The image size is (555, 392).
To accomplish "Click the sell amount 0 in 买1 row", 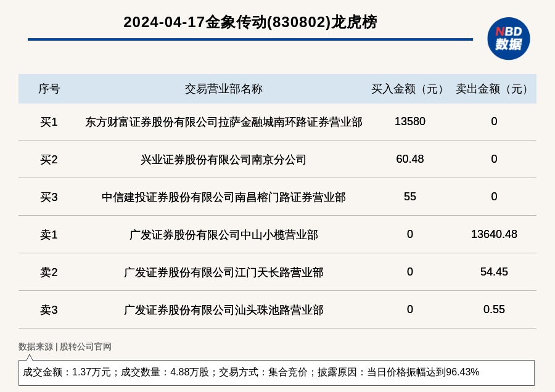I will coord(494,121).
